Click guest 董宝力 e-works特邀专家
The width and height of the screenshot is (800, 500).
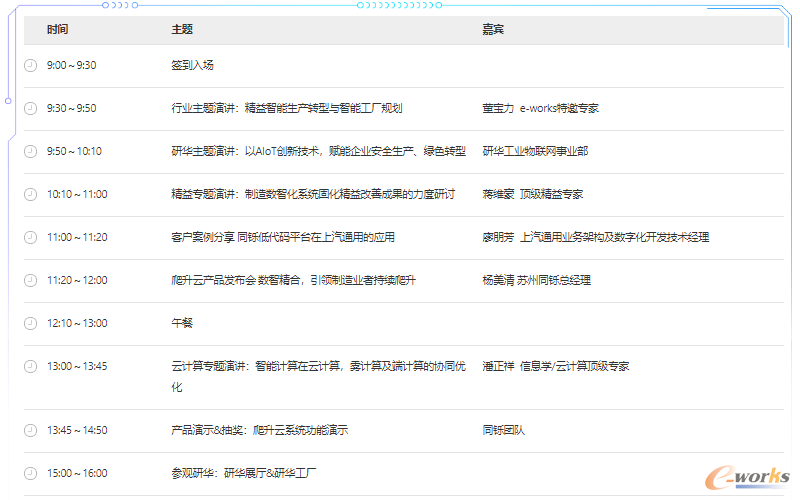tap(540, 108)
